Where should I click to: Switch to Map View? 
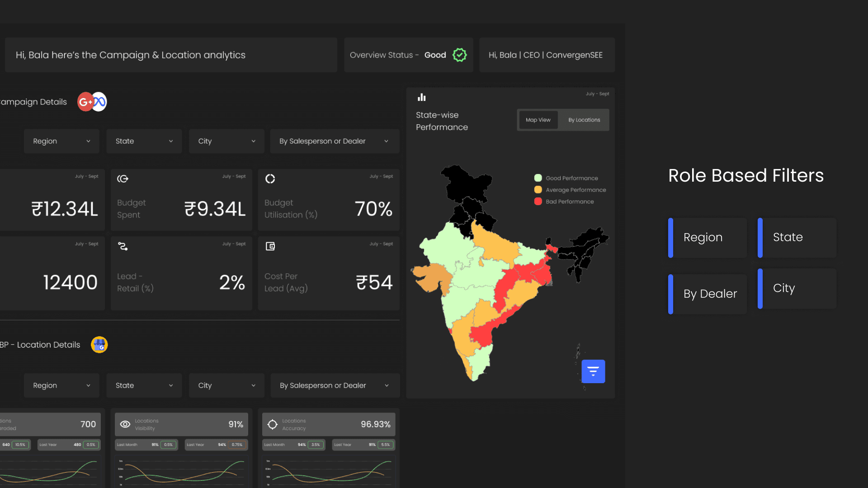[x=538, y=120]
